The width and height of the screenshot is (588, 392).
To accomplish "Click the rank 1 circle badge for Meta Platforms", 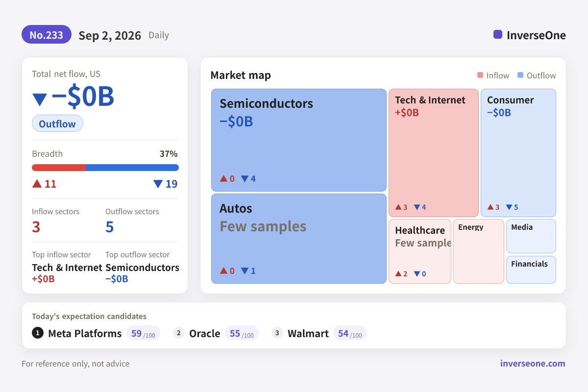I will coord(38,333).
